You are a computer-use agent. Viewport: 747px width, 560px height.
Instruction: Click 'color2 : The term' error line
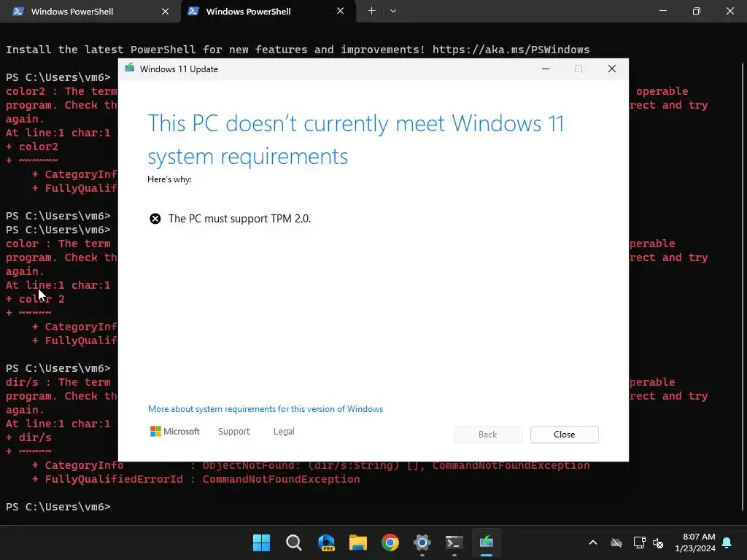tap(61, 91)
